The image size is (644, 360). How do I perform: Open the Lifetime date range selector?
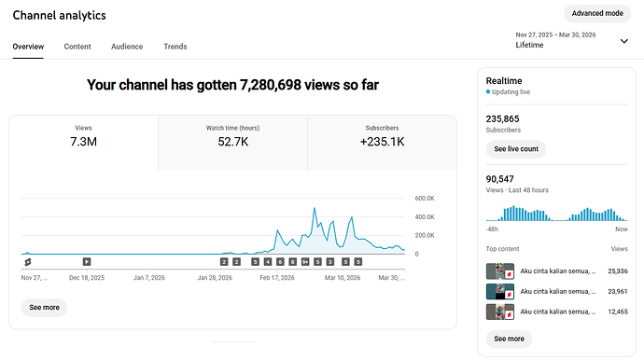point(572,40)
